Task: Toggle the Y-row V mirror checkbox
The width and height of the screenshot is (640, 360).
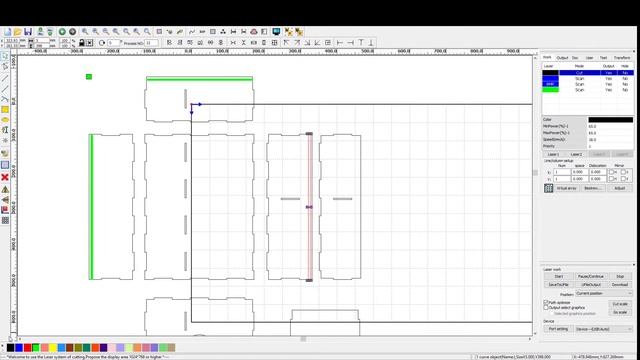Action: [623, 179]
